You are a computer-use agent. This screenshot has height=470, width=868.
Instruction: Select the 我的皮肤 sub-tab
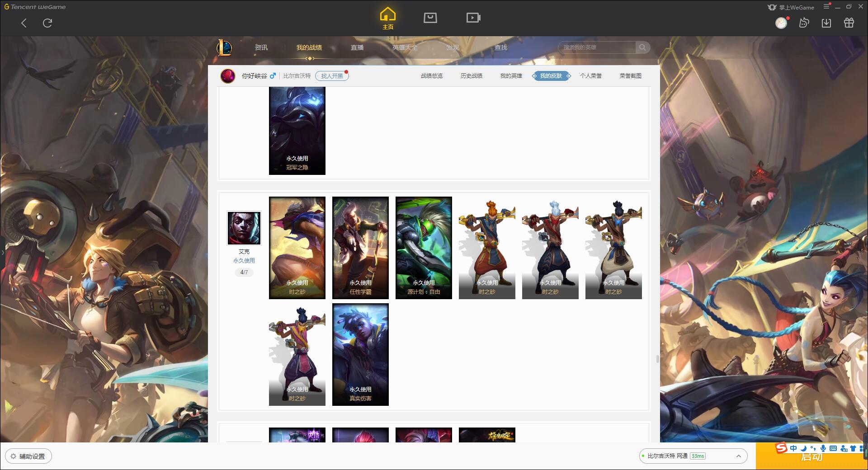[x=551, y=76]
